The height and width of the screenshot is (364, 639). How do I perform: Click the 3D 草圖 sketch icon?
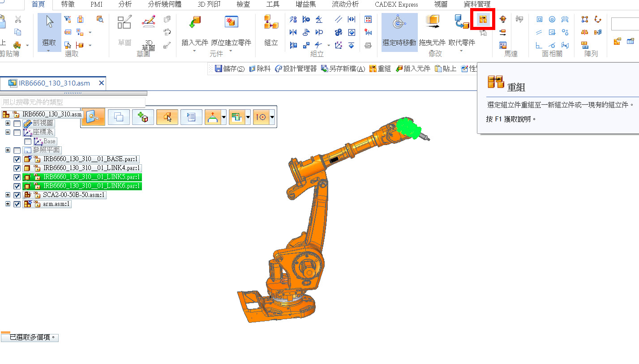[148, 22]
